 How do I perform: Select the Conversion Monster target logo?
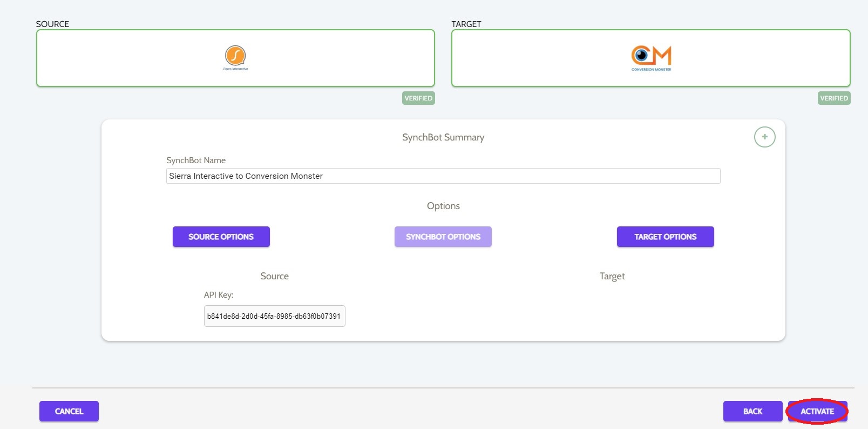coord(651,56)
